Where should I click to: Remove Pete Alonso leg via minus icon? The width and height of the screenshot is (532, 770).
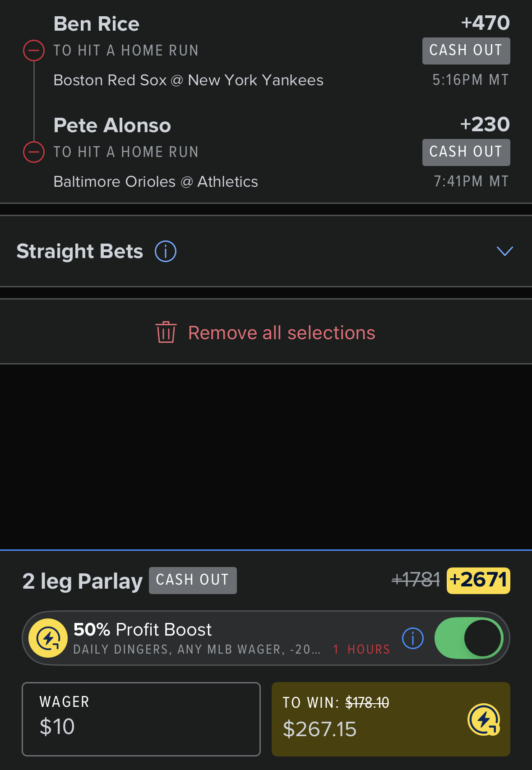[x=34, y=152]
